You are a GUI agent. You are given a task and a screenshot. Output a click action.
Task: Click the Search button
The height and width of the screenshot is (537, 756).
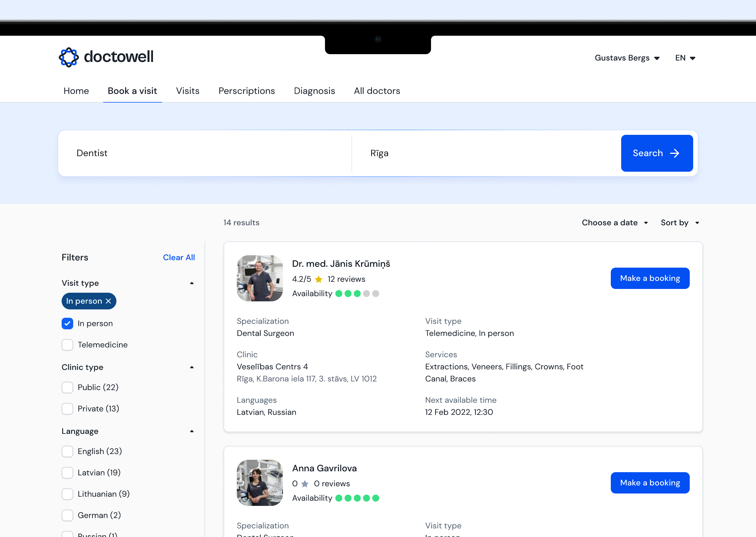coord(657,153)
